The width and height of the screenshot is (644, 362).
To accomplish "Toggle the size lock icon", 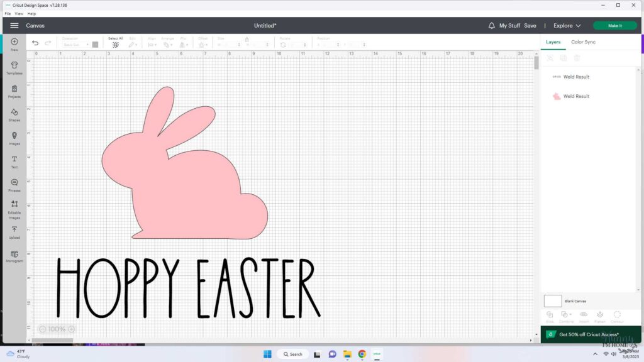I will pyautogui.click(x=247, y=40).
